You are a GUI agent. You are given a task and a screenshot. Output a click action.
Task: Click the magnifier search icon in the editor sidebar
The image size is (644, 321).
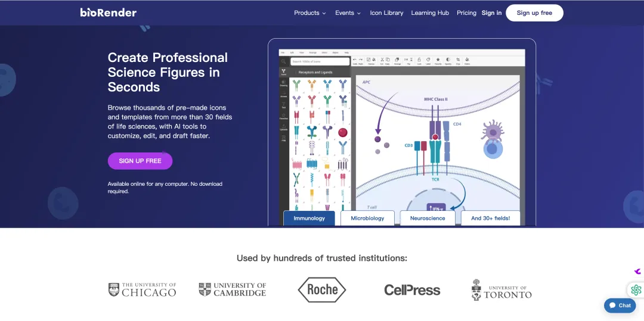(283, 61)
